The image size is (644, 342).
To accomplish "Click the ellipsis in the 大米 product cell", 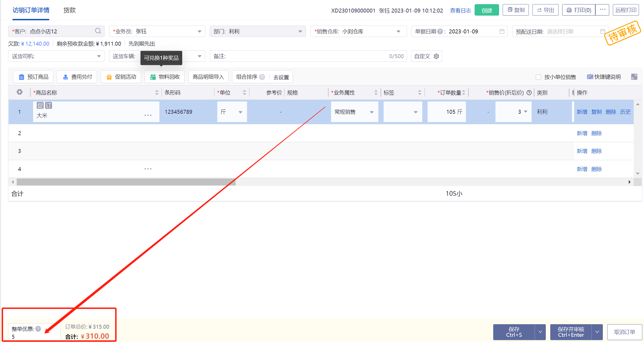I will (148, 115).
